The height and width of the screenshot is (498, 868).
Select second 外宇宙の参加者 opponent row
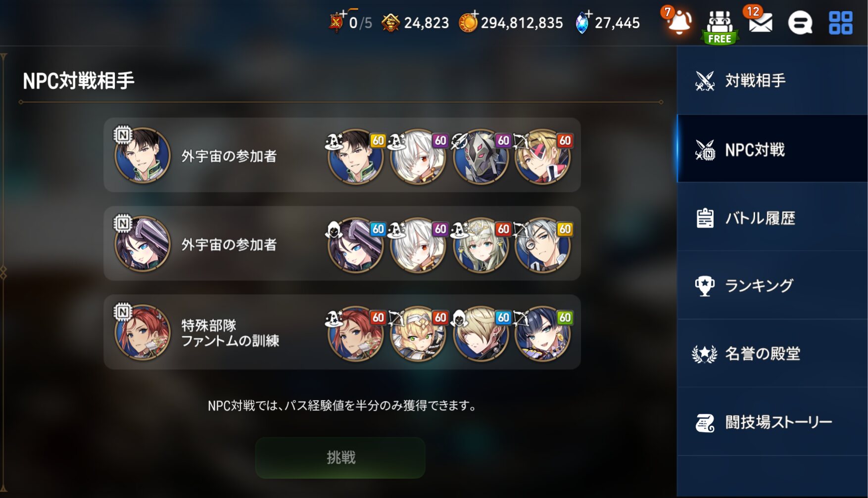pos(342,243)
